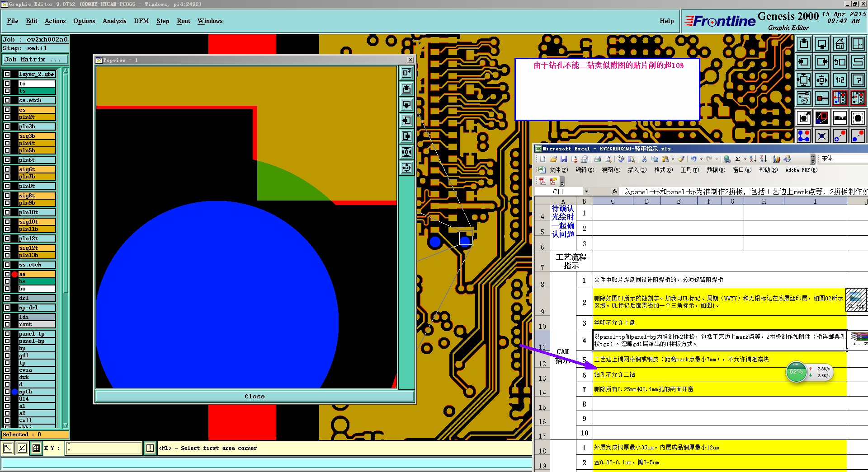Expand the PDF toolbar options arrow
Image resolution: width=868 pixels, height=472 pixels.
pyautogui.click(x=562, y=182)
